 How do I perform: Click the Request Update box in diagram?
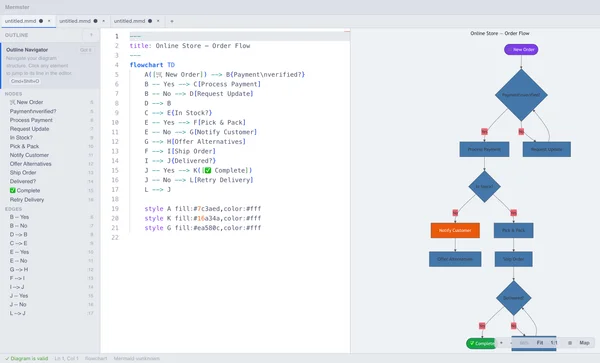(546, 149)
